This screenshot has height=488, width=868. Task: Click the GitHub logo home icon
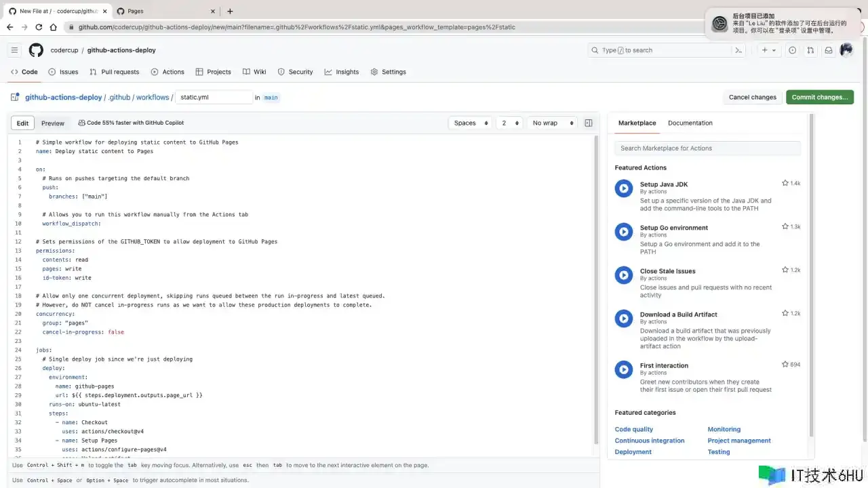click(36, 50)
